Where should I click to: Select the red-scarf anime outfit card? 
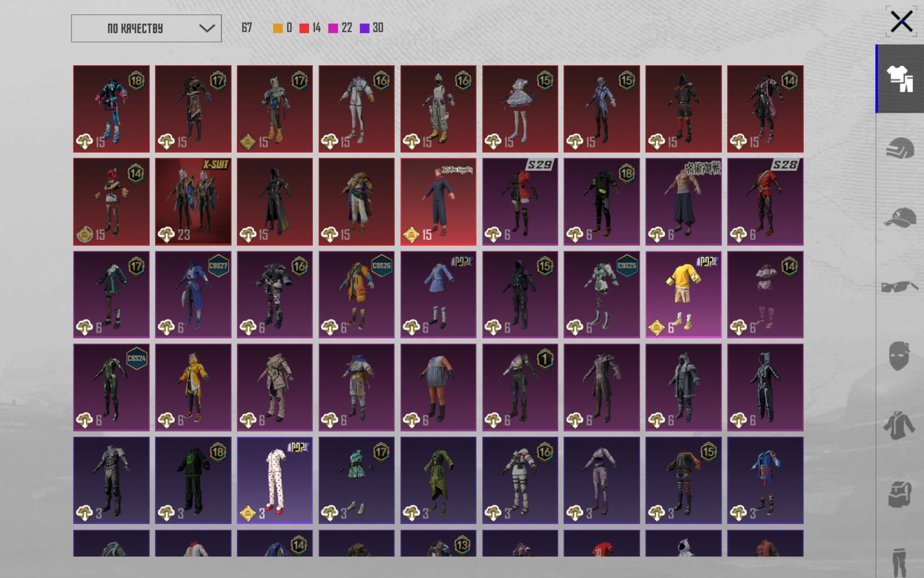point(438,202)
